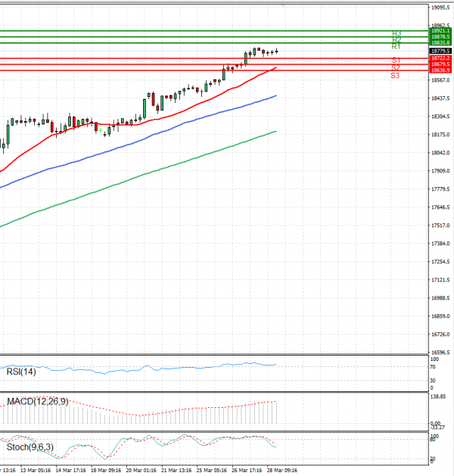The image size is (454, 476).
Task: Click the 17779.5 price axis value
Action: (x=440, y=189)
